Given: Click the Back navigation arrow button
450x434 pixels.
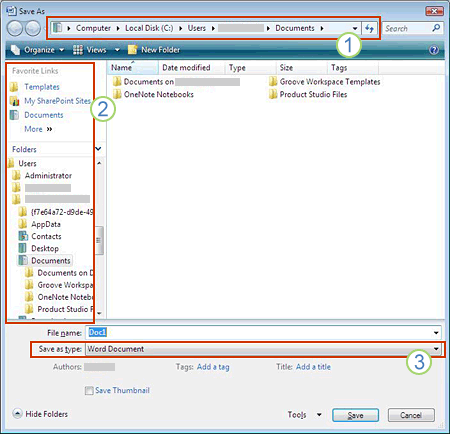Looking at the screenshot, I should click(15, 28).
